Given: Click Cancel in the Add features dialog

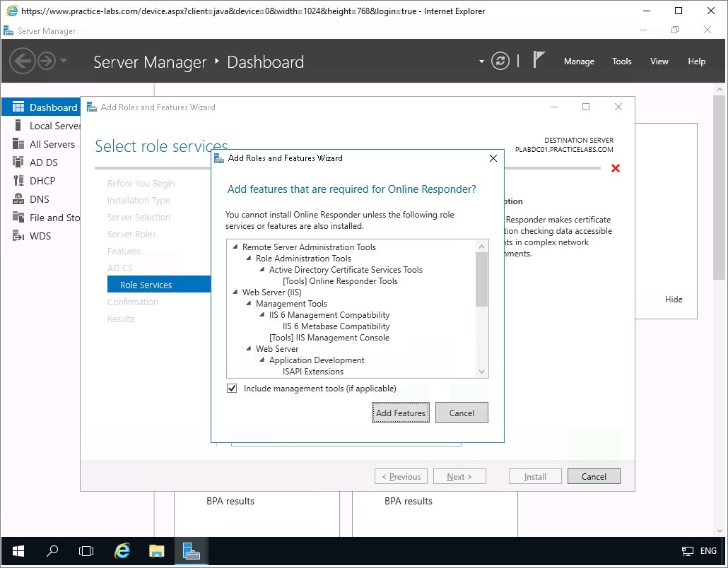Looking at the screenshot, I should pyautogui.click(x=462, y=413).
